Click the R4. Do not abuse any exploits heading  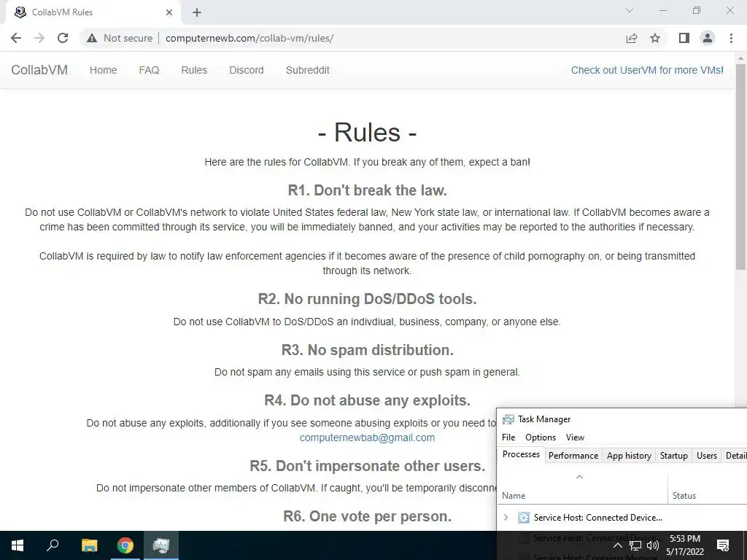[368, 400]
